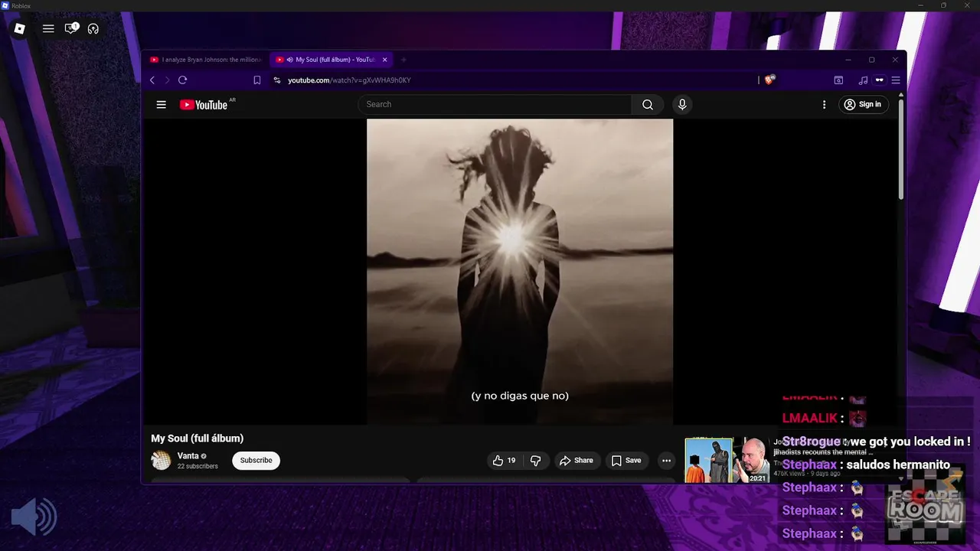Click Stephaax saludos hermanito message
980x551 pixels.
pos(866,465)
